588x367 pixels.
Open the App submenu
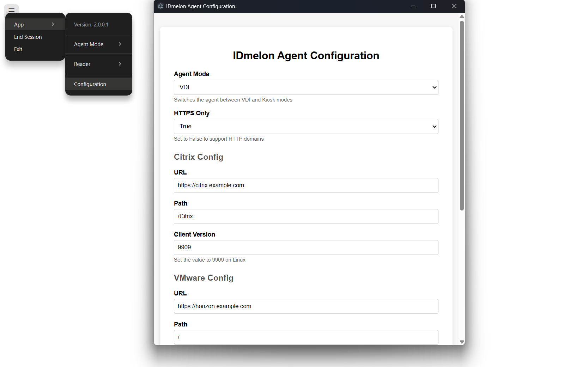35,24
